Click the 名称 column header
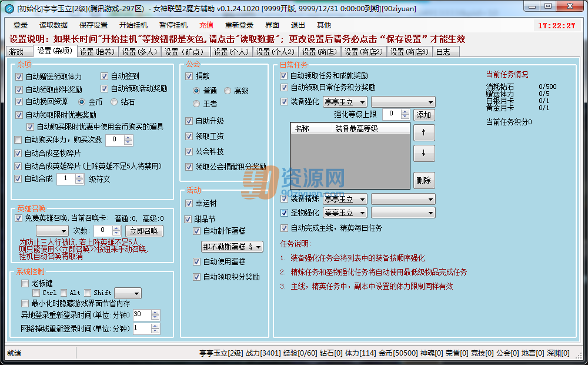Viewport: 588px width, 365px height. [x=311, y=128]
